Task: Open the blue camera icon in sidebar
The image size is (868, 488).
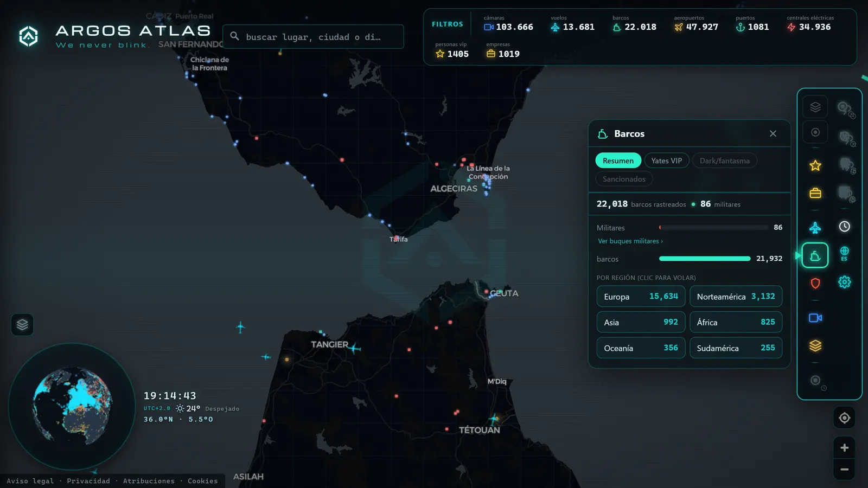Action: pyautogui.click(x=815, y=318)
